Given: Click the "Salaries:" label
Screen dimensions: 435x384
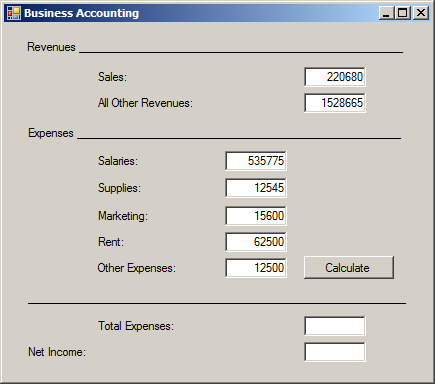Looking at the screenshot, I should click(x=118, y=161).
